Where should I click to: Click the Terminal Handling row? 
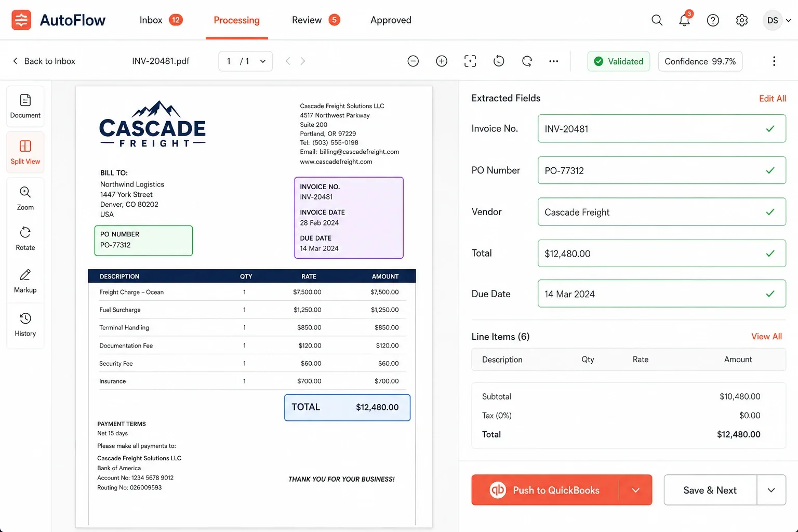coord(252,327)
